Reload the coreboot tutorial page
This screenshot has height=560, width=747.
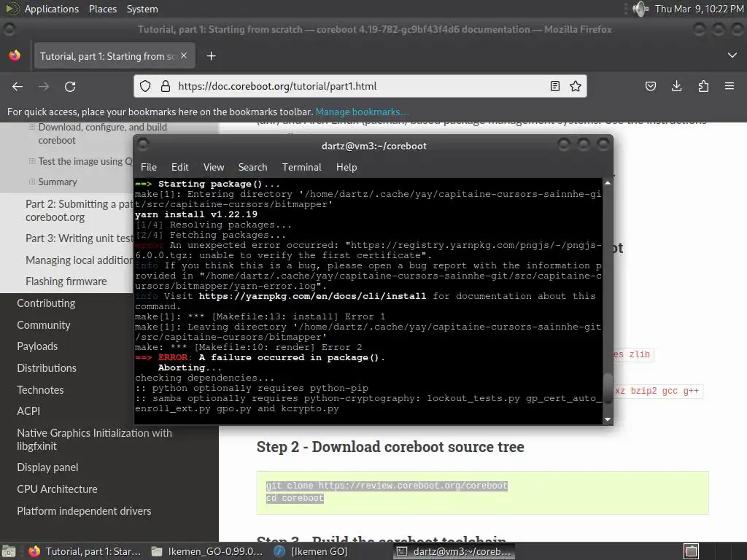pyautogui.click(x=70, y=87)
